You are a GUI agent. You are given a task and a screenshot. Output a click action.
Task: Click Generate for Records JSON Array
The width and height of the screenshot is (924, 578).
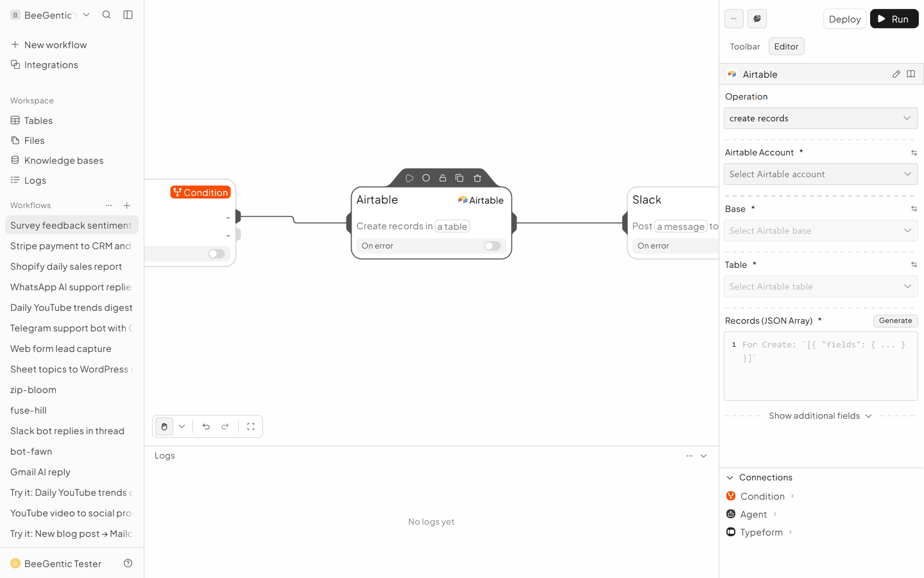click(895, 320)
